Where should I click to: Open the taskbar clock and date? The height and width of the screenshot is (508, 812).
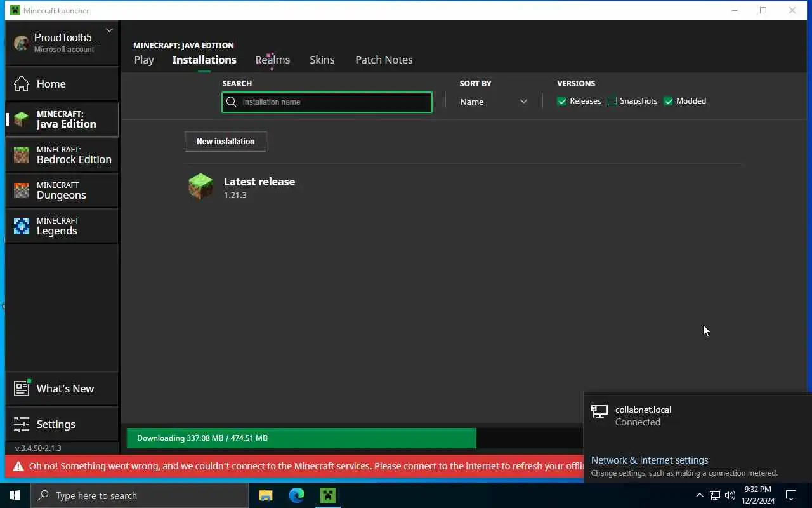point(758,495)
